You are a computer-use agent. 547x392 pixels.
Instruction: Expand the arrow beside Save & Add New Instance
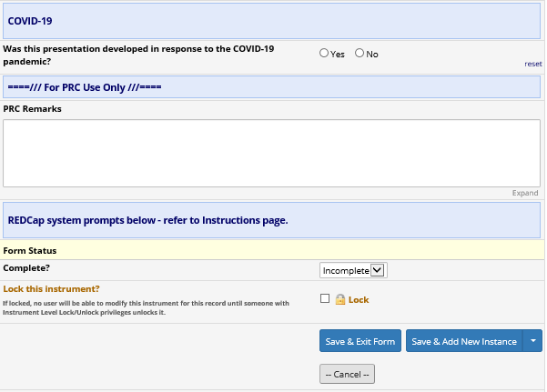click(x=533, y=341)
